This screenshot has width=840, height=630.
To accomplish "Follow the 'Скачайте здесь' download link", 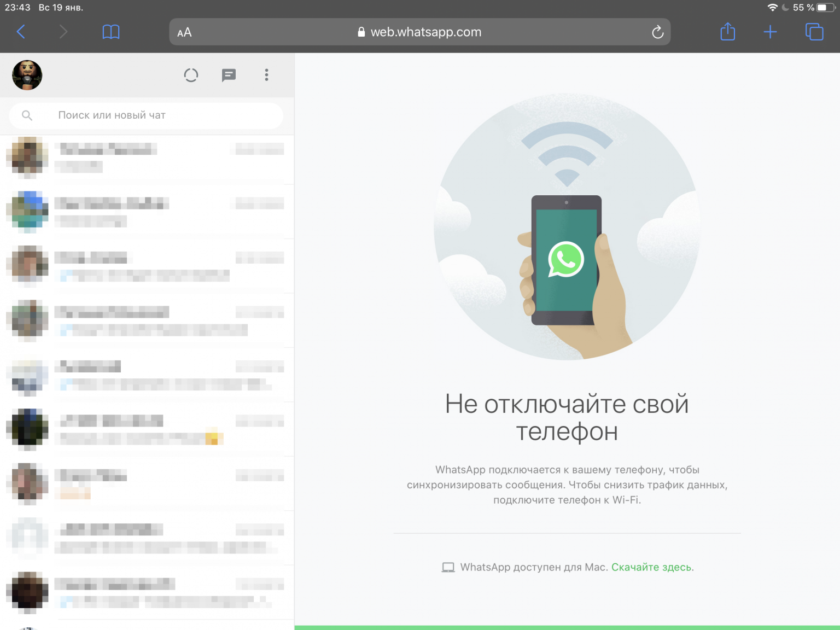I will click(x=652, y=567).
